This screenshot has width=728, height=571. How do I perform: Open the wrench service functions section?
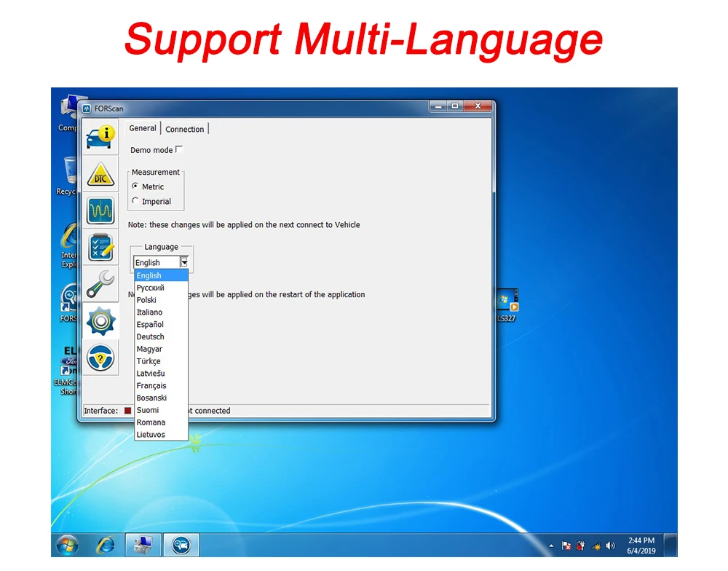pos(100,284)
